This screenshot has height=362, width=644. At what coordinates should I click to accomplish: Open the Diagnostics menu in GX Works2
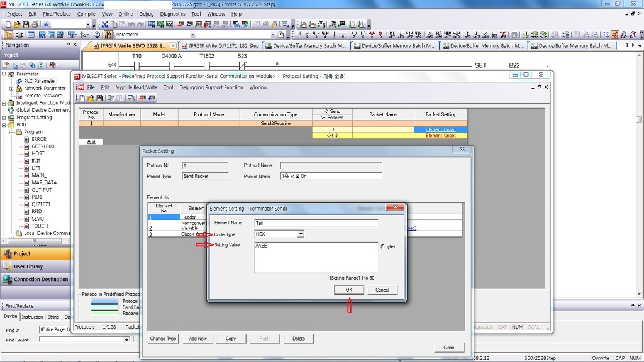click(x=172, y=14)
